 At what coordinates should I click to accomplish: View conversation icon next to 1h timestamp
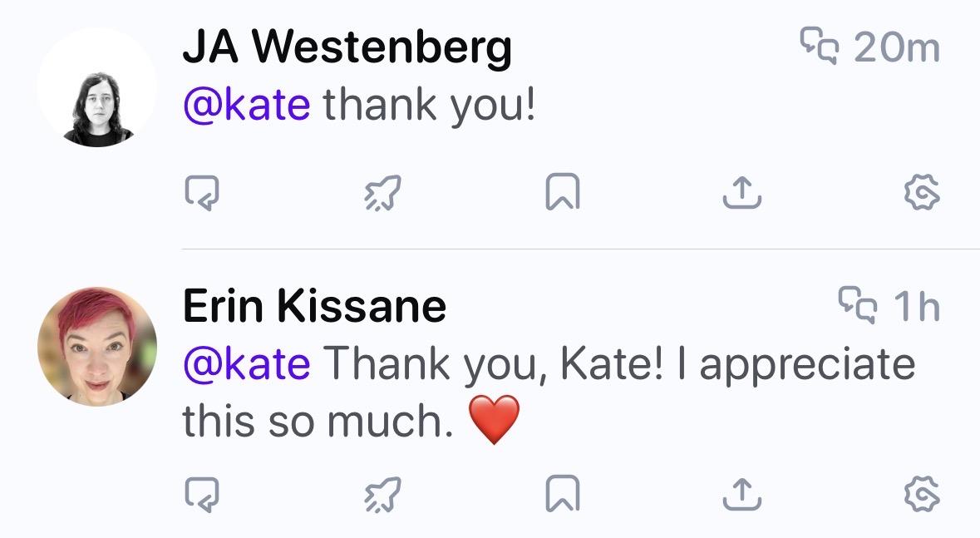point(857,305)
